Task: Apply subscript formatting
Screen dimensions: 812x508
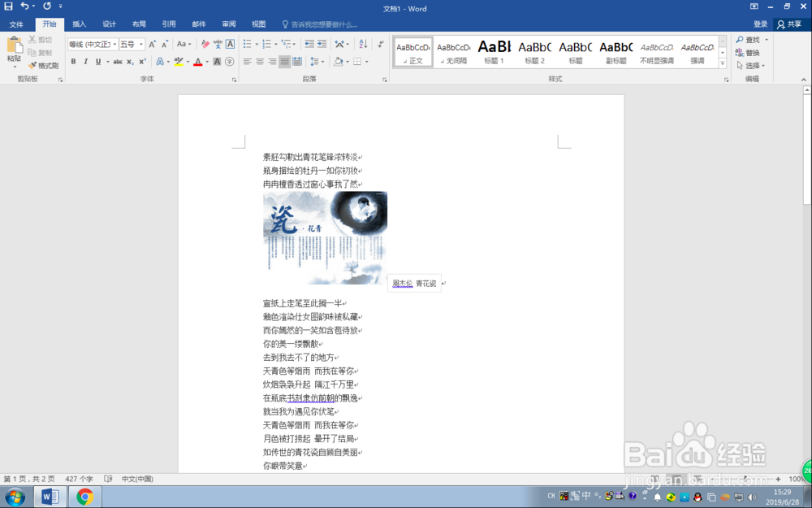Action: coord(130,62)
